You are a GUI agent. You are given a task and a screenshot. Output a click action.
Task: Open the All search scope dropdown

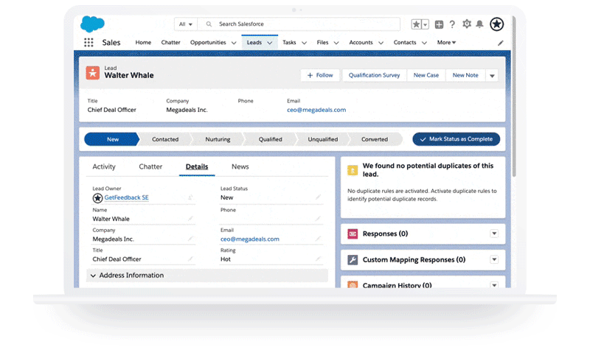(186, 24)
